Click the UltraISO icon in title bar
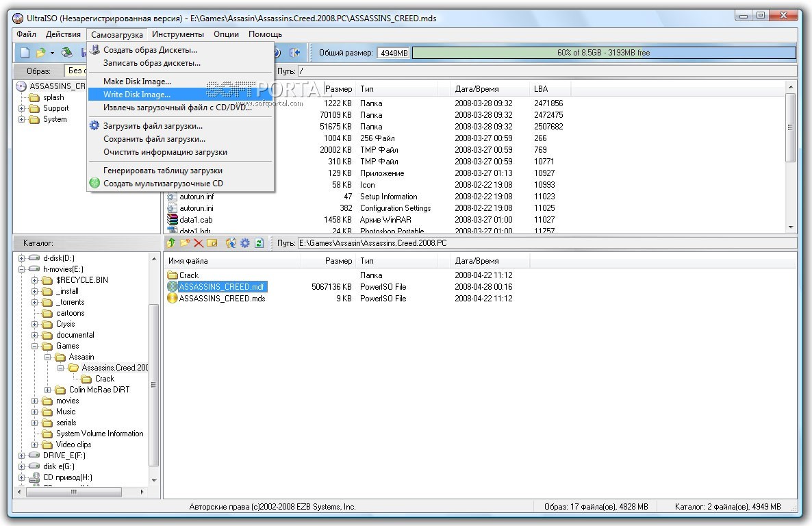The width and height of the screenshot is (812, 526). click(18, 18)
